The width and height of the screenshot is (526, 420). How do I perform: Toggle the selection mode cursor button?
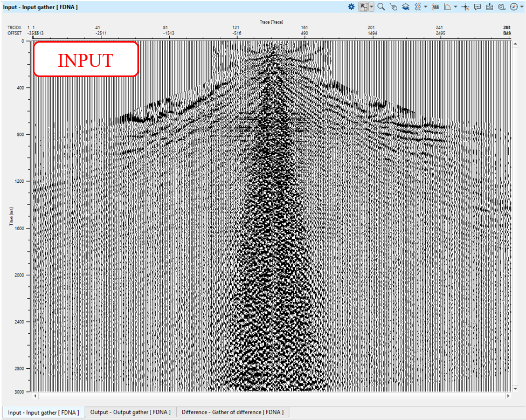(x=364, y=7)
